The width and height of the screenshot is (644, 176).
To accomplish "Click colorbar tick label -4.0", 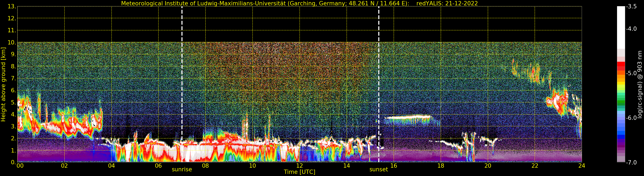I will (x=632, y=29).
